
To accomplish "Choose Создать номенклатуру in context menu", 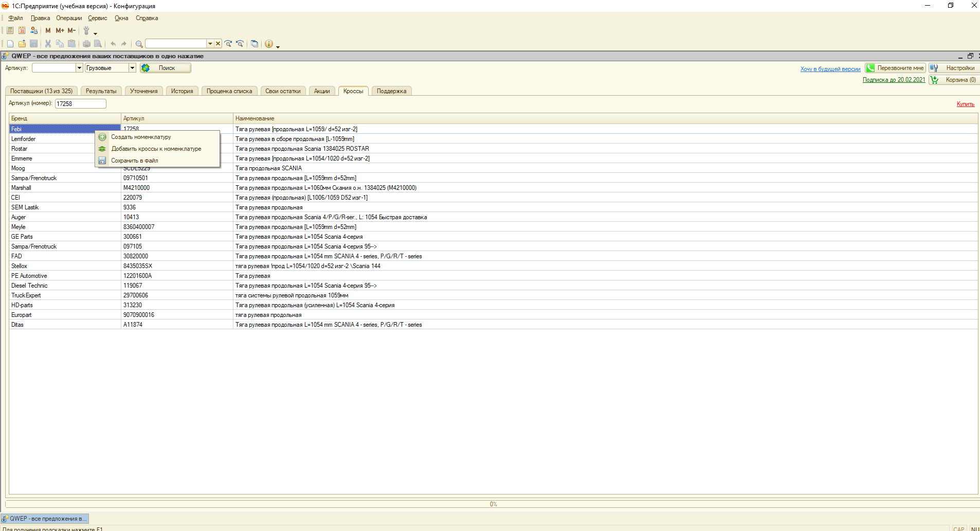I will click(157, 137).
